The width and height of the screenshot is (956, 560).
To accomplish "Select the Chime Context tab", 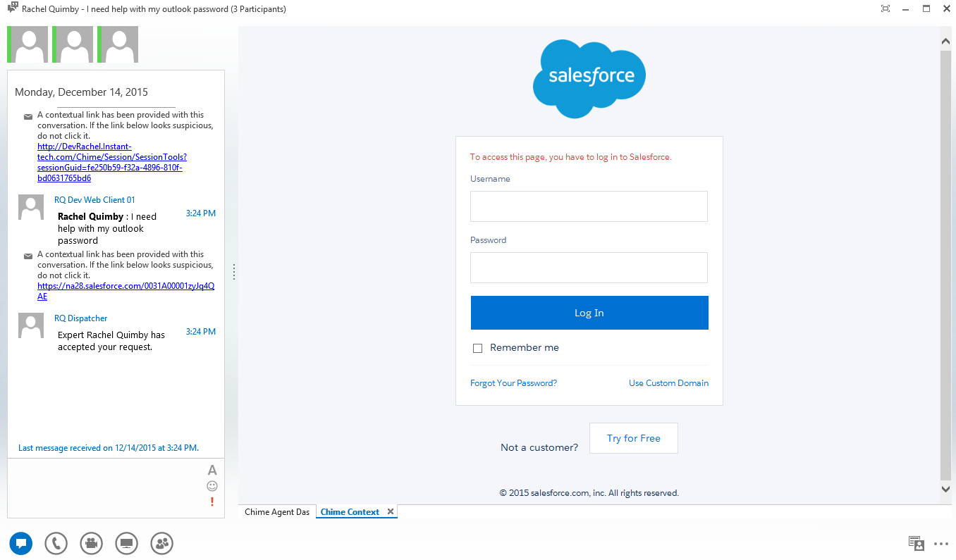I will pos(350,512).
